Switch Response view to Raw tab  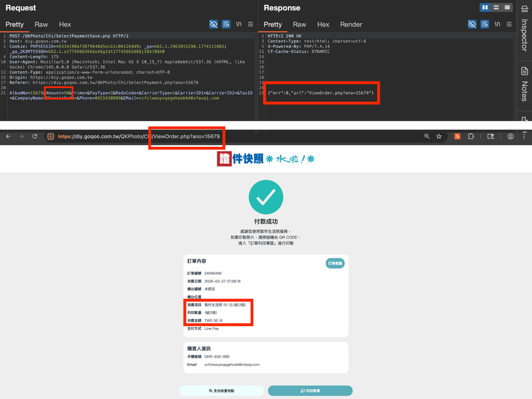pyautogui.click(x=300, y=24)
